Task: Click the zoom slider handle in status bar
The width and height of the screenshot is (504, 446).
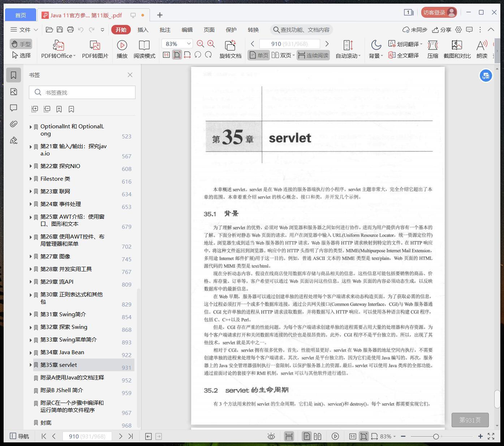Action: pos(436,437)
